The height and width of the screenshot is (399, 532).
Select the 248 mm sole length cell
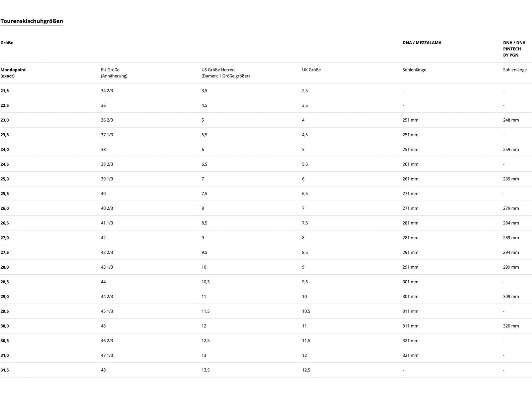(511, 120)
